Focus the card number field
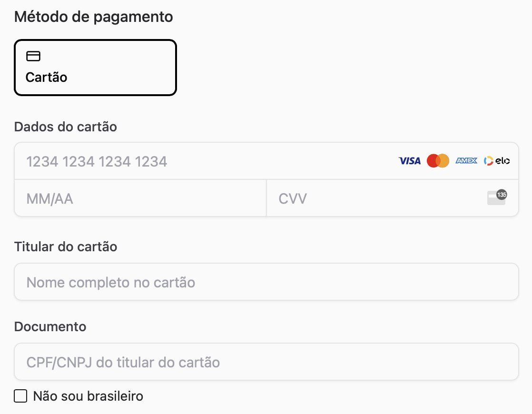Screen dimensions: 532x414 (266, 161)
